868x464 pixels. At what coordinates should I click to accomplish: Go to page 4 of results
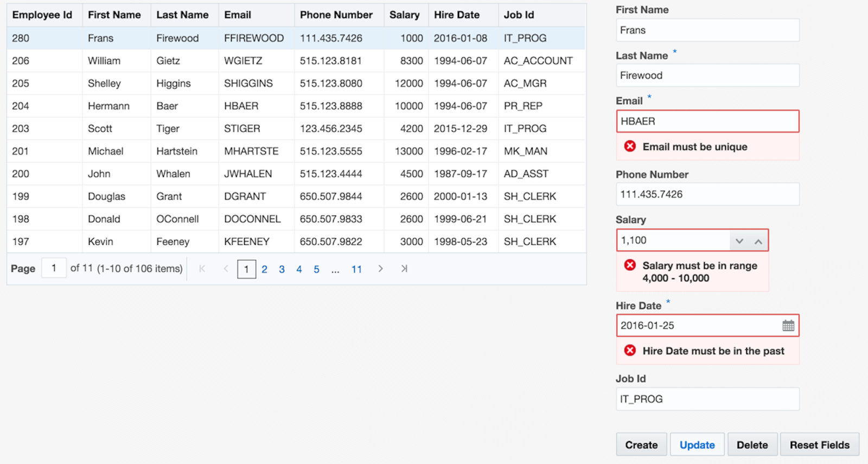[299, 269]
